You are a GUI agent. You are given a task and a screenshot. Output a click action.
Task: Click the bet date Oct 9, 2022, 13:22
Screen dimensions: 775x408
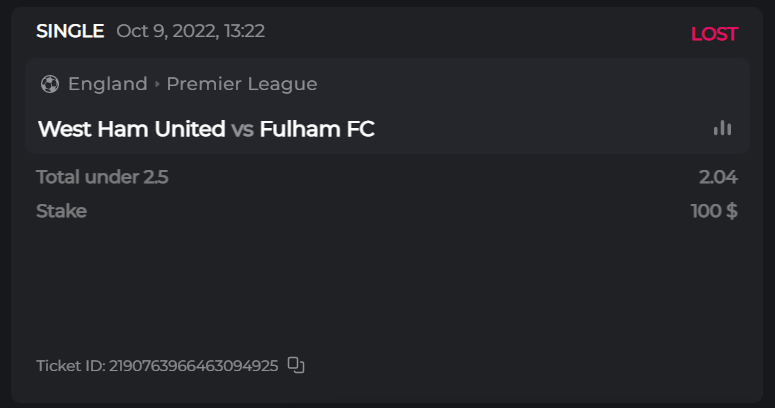click(190, 31)
